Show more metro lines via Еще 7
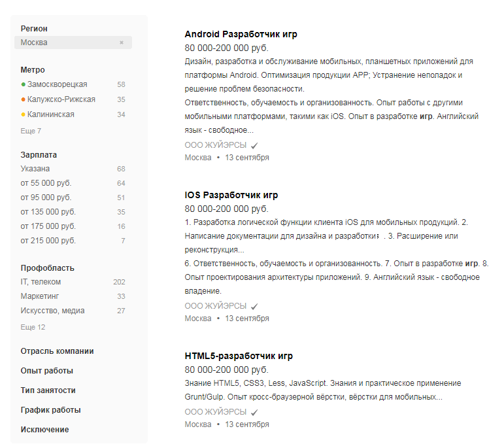 [31, 131]
